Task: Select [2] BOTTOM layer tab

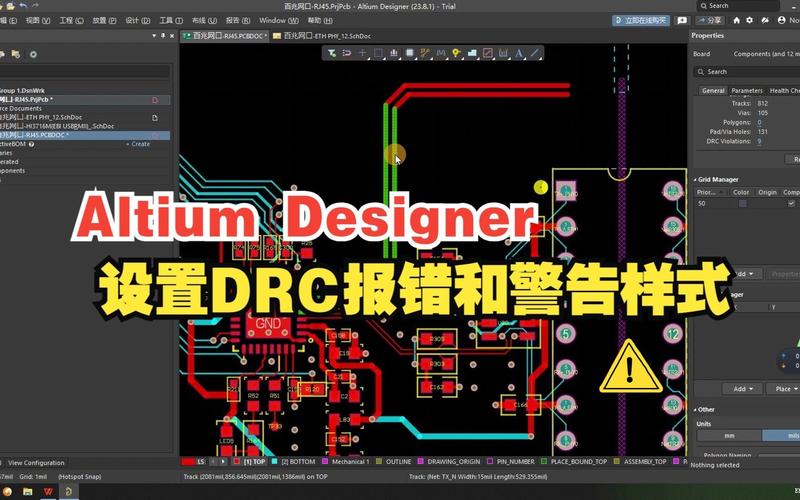Action: click(x=293, y=462)
